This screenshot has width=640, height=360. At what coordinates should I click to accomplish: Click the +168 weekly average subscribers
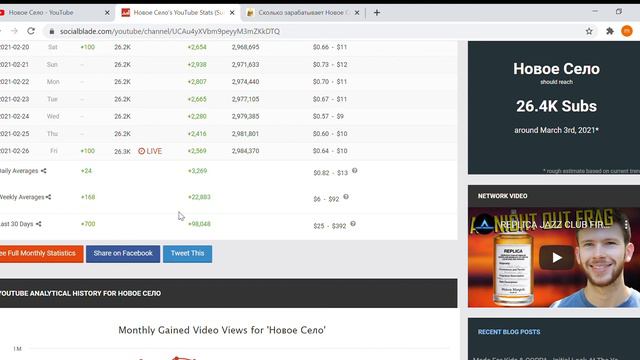(88, 197)
